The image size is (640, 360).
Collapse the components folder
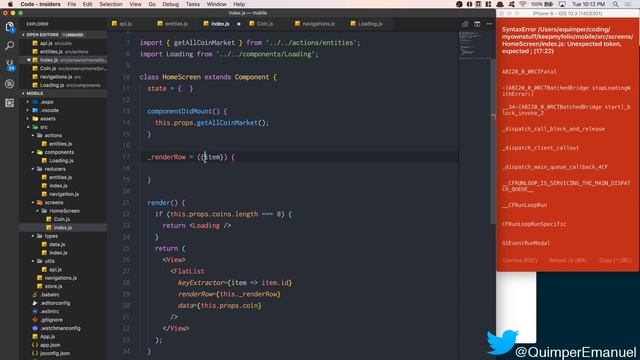click(x=33, y=152)
